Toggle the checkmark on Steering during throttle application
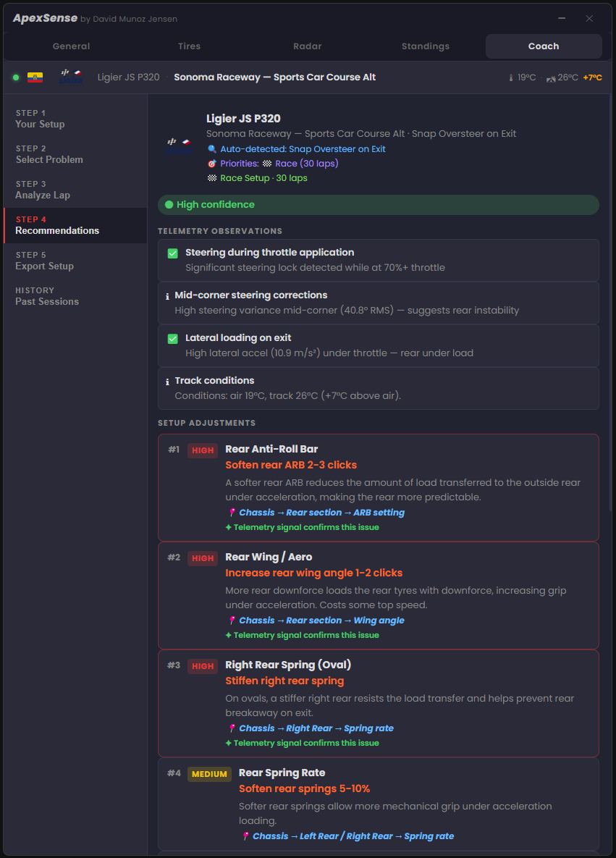616x858 pixels. 172,253
